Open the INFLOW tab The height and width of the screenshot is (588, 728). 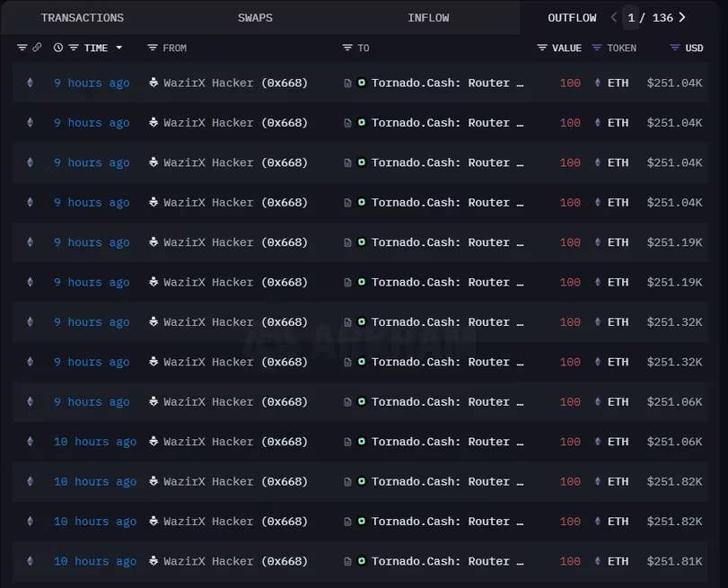[x=428, y=18]
